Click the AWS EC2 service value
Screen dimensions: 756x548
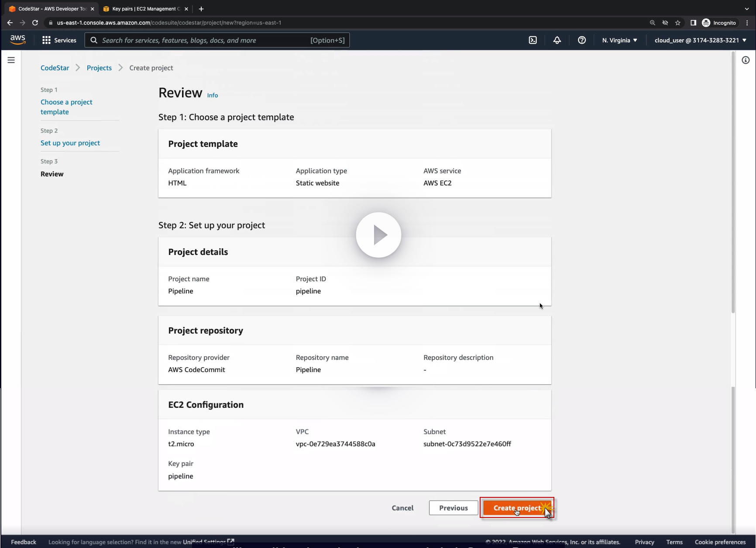[437, 183]
